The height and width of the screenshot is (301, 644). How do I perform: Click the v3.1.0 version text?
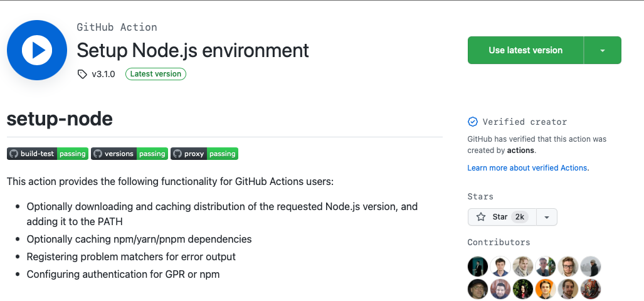[103, 75]
